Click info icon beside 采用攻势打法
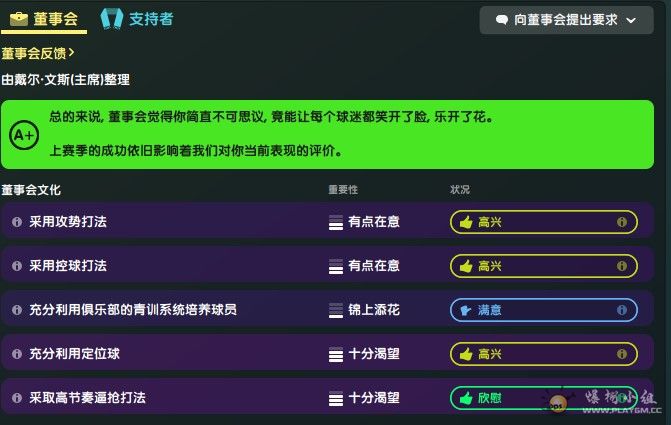 [x=17, y=222]
